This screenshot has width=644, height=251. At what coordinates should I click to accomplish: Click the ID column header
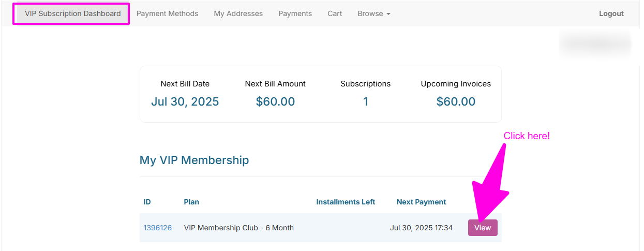click(147, 202)
